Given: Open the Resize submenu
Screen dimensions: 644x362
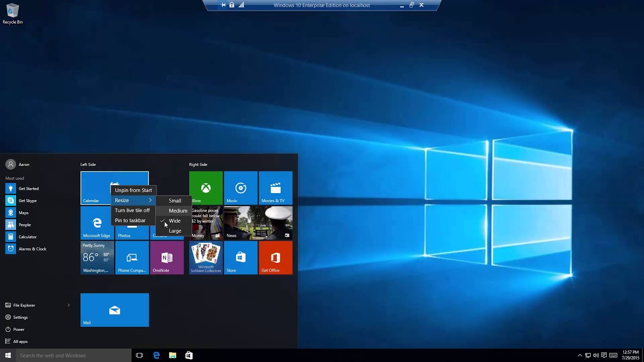Looking at the screenshot, I should [133, 200].
